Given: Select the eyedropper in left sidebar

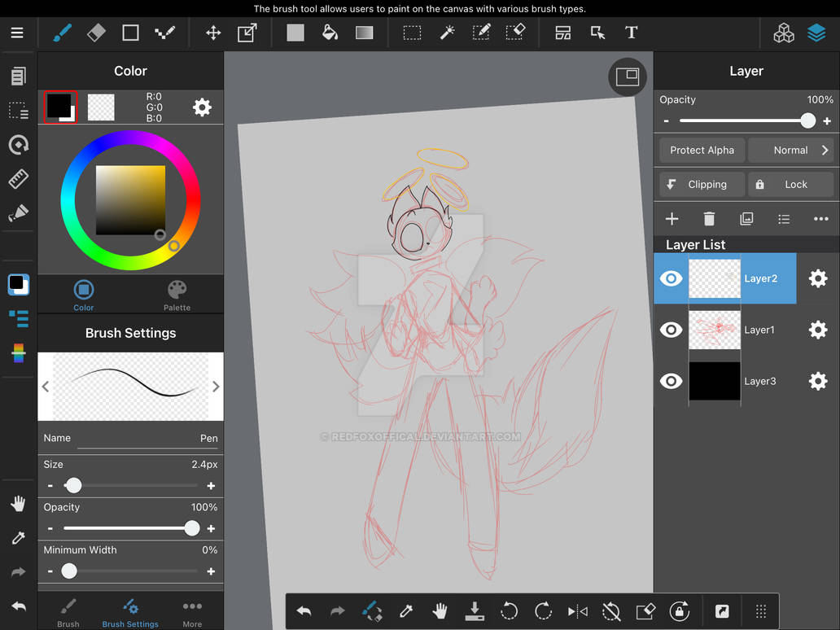Looking at the screenshot, I should click(18, 538).
